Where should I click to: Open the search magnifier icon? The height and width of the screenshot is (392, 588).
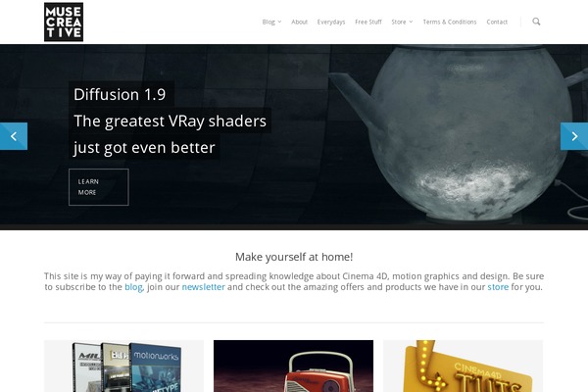pos(536,22)
